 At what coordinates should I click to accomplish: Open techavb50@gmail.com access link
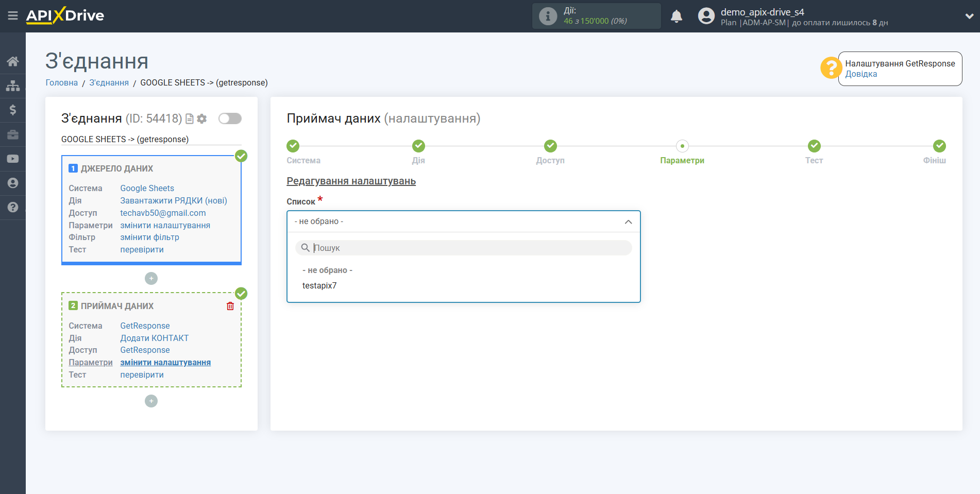163,213
